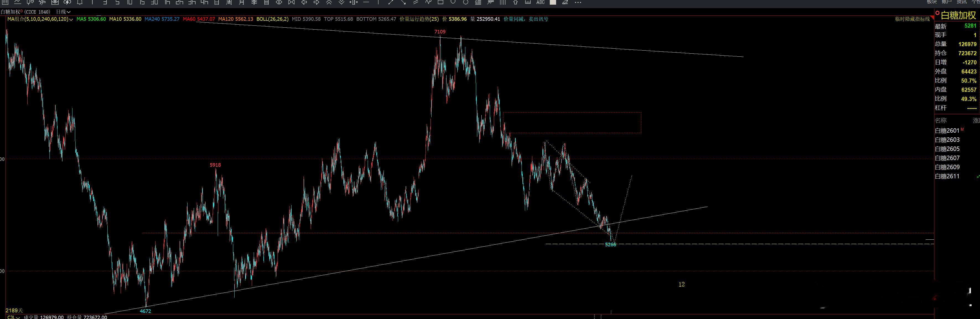Click the eraser tool in drawing toolbar
The image size is (980, 319).
tap(565, 2)
